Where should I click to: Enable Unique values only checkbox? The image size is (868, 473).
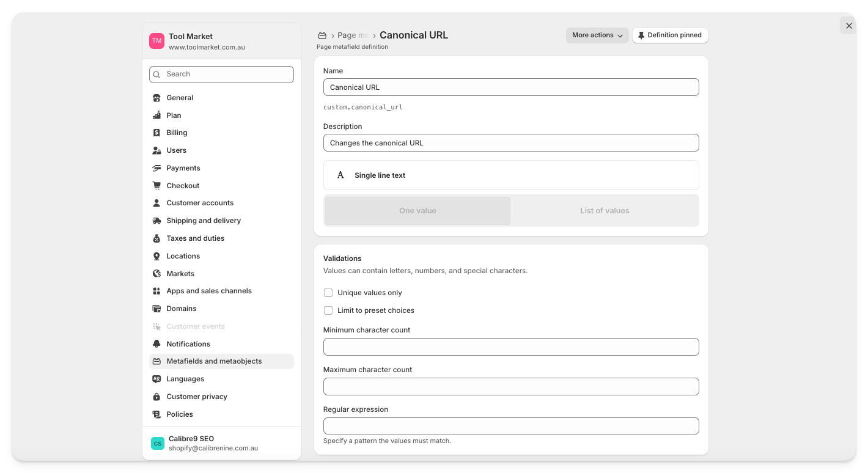point(328,293)
